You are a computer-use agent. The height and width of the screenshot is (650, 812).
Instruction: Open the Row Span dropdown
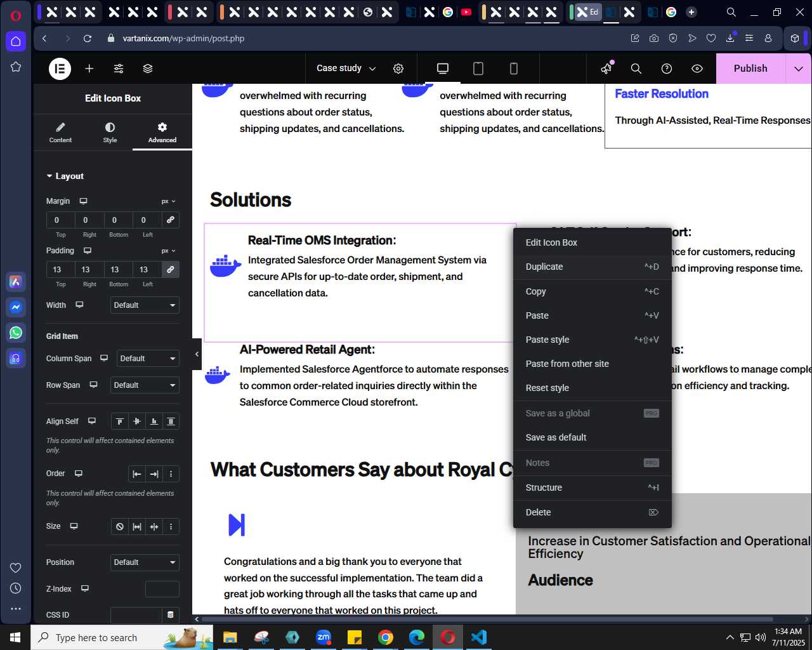[145, 385]
